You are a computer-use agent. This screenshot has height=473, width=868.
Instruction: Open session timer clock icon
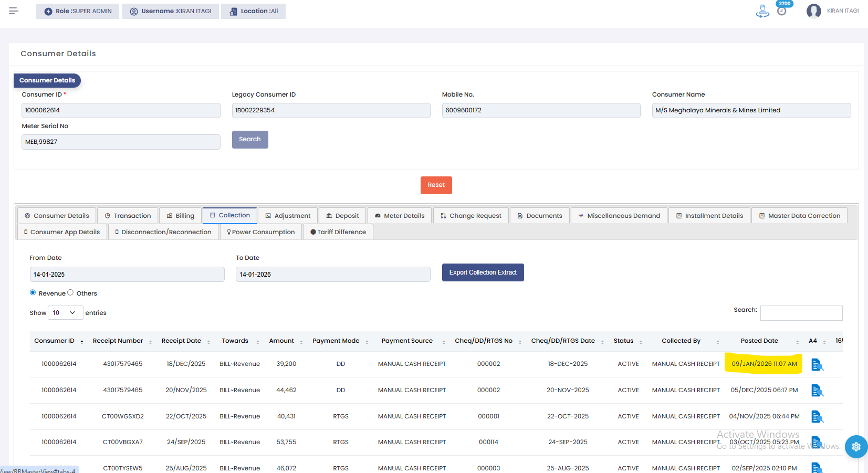(x=781, y=11)
